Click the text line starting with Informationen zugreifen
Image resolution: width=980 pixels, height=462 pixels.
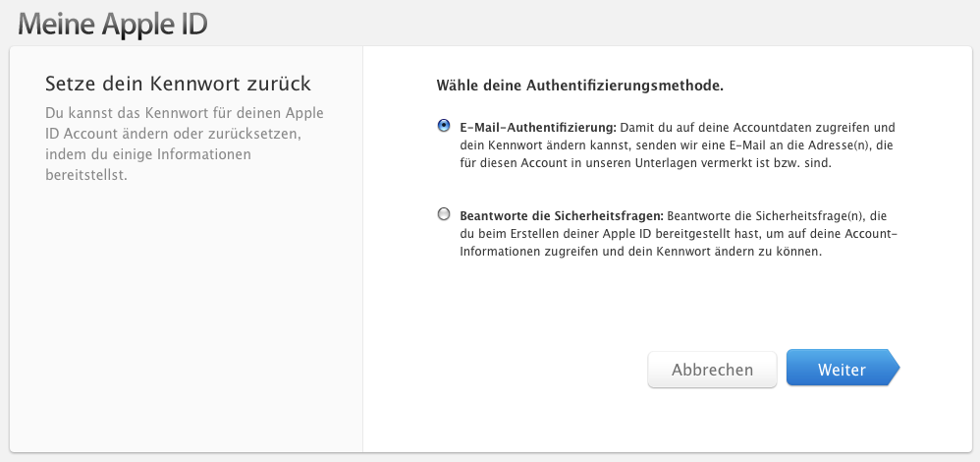click(640, 252)
